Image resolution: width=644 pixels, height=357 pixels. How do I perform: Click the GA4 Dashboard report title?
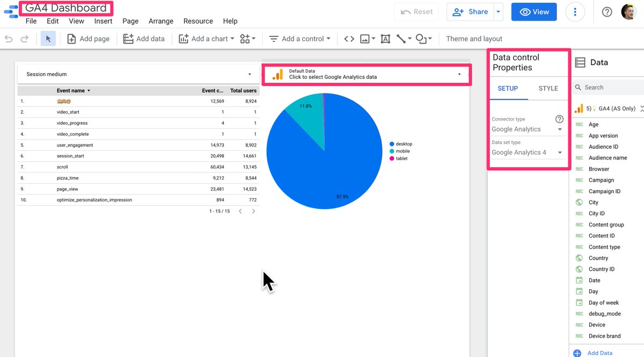click(x=66, y=8)
